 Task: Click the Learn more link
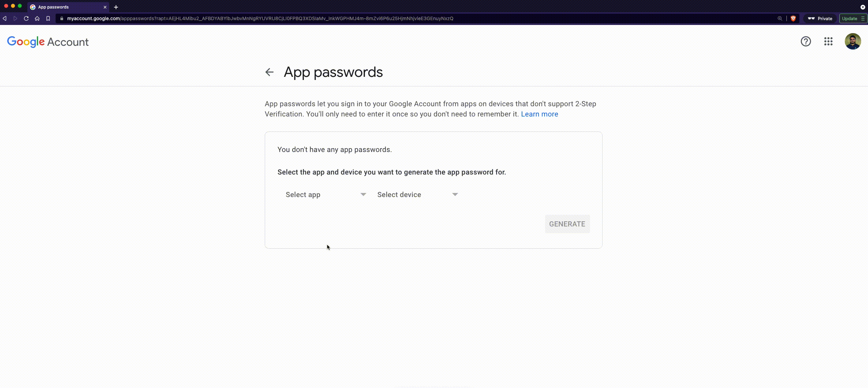(540, 114)
